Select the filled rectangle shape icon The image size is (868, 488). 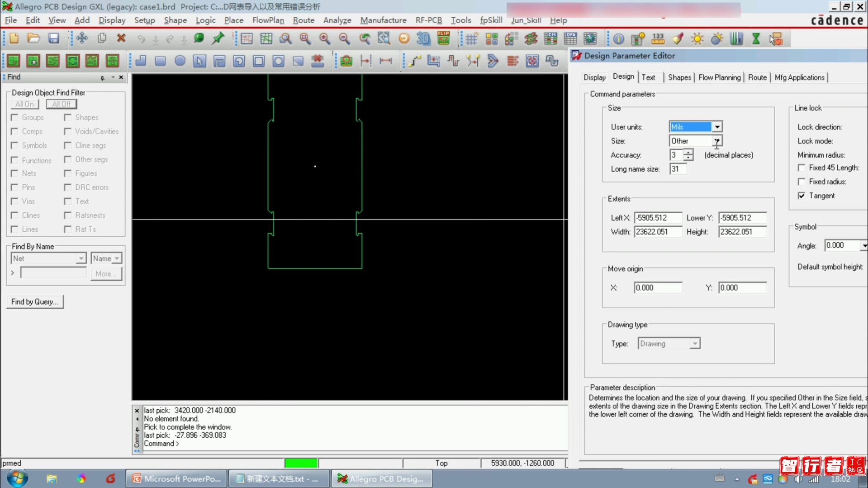(160, 61)
